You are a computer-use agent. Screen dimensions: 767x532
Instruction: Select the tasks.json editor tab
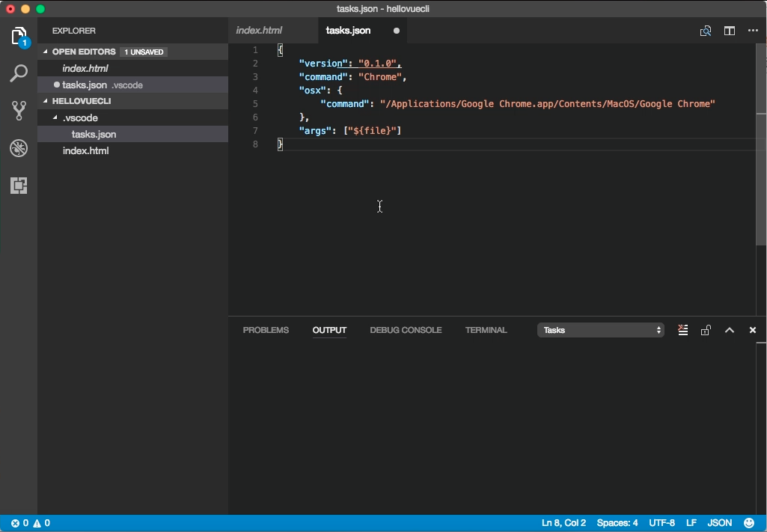(348, 31)
